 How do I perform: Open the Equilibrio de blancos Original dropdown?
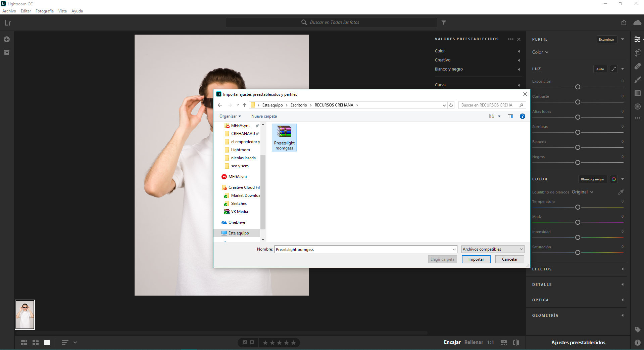coord(583,192)
